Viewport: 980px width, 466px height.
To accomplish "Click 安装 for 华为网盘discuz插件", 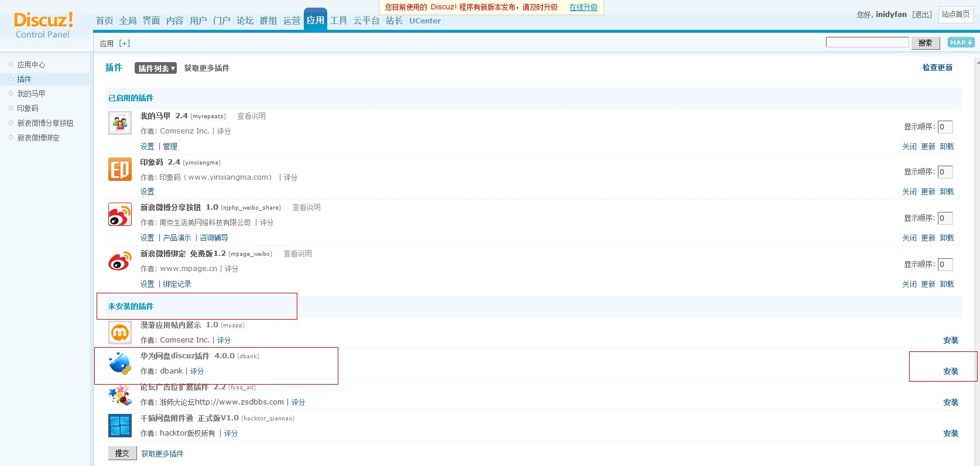I will [951, 371].
